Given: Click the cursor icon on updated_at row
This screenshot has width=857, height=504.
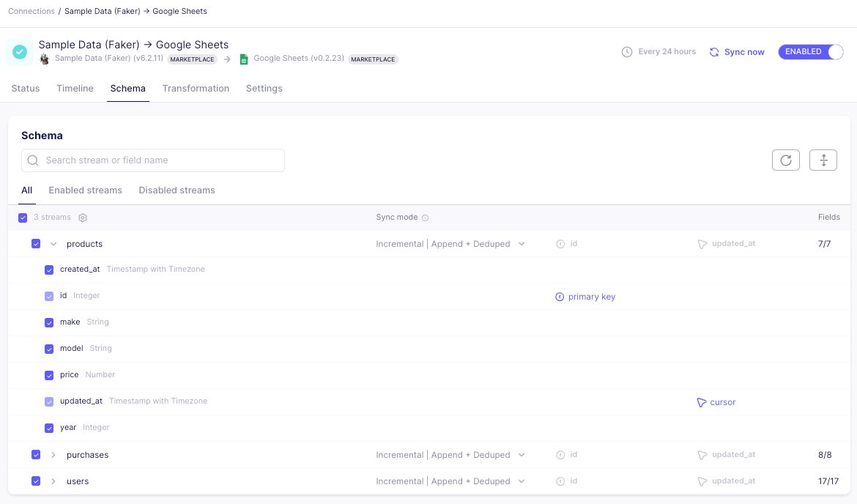Looking at the screenshot, I should (x=701, y=402).
